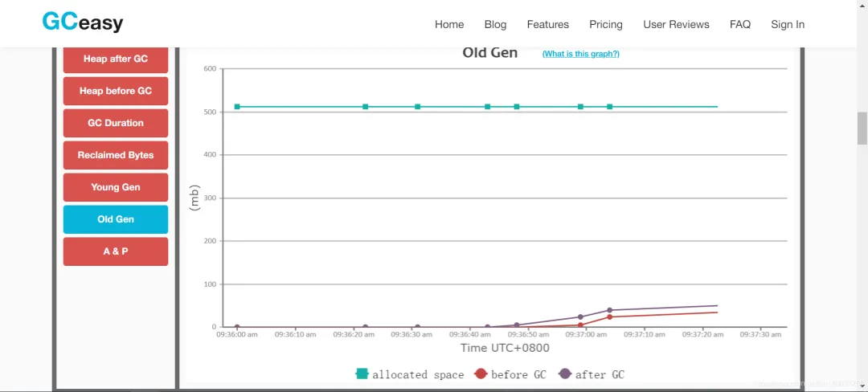Switch to the Young Gen graph
868x392 pixels.
click(x=116, y=187)
